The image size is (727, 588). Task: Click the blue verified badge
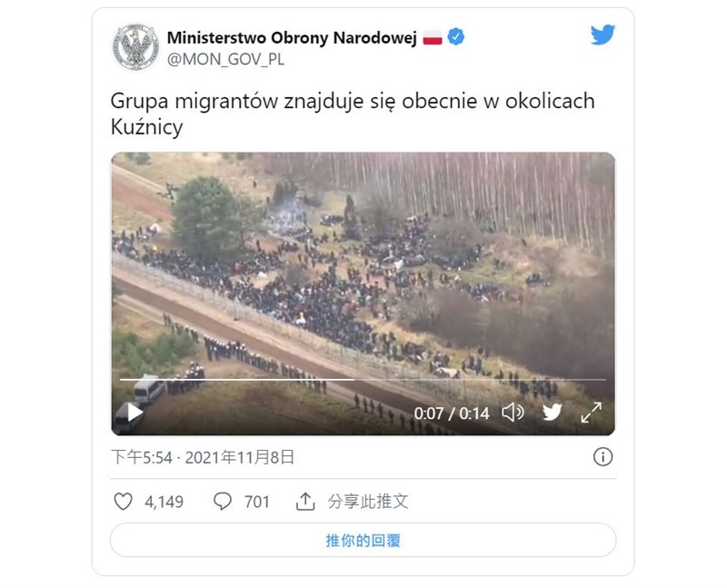tap(457, 36)
